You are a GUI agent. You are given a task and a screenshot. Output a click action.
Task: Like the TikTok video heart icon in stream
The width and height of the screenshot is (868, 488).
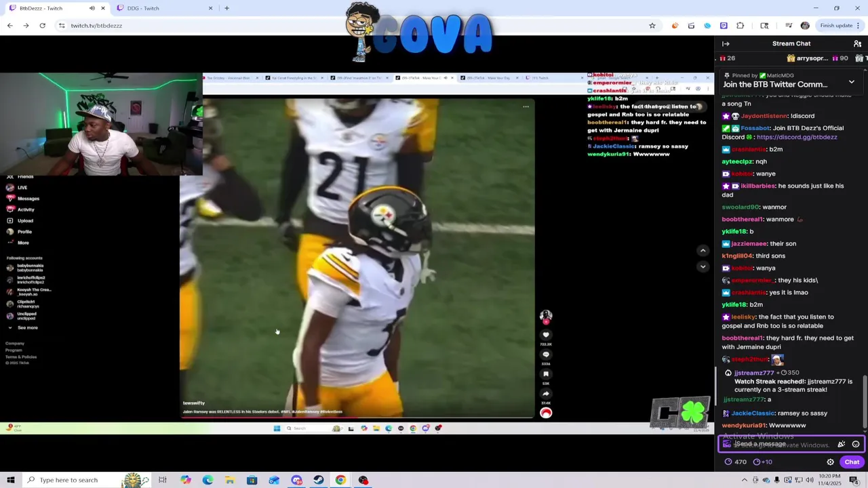point(546,335)
